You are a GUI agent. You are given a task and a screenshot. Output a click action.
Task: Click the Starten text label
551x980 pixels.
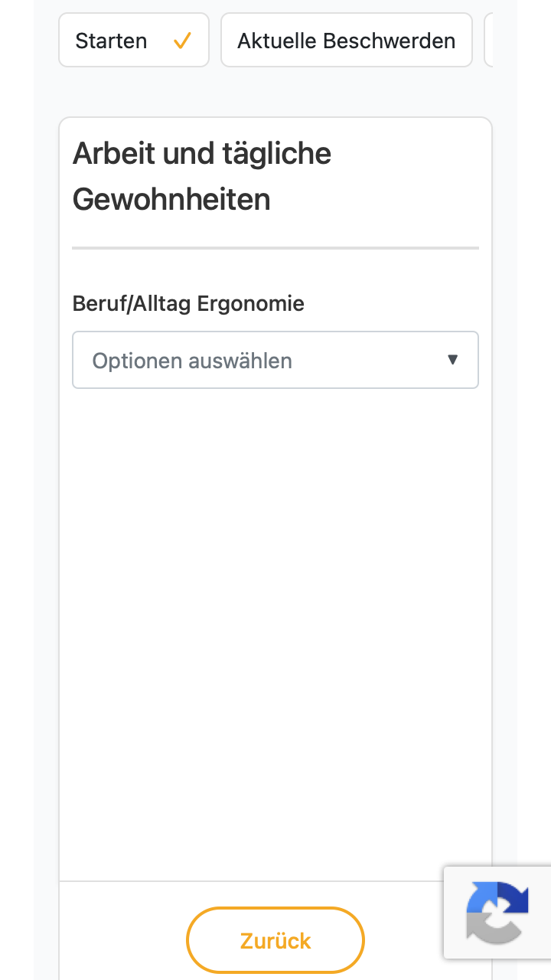point(111,41)
